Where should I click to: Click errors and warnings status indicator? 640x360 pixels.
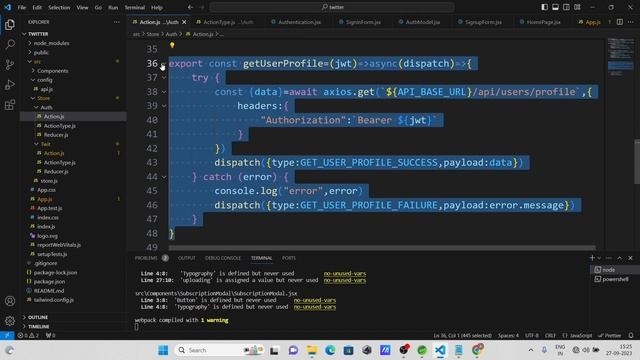tap(28, 336)
